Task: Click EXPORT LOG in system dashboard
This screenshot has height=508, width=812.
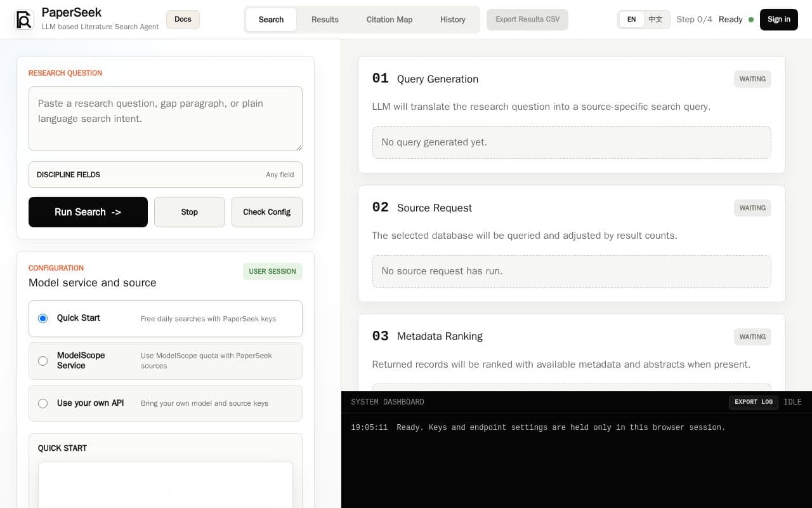Action: 754,402
